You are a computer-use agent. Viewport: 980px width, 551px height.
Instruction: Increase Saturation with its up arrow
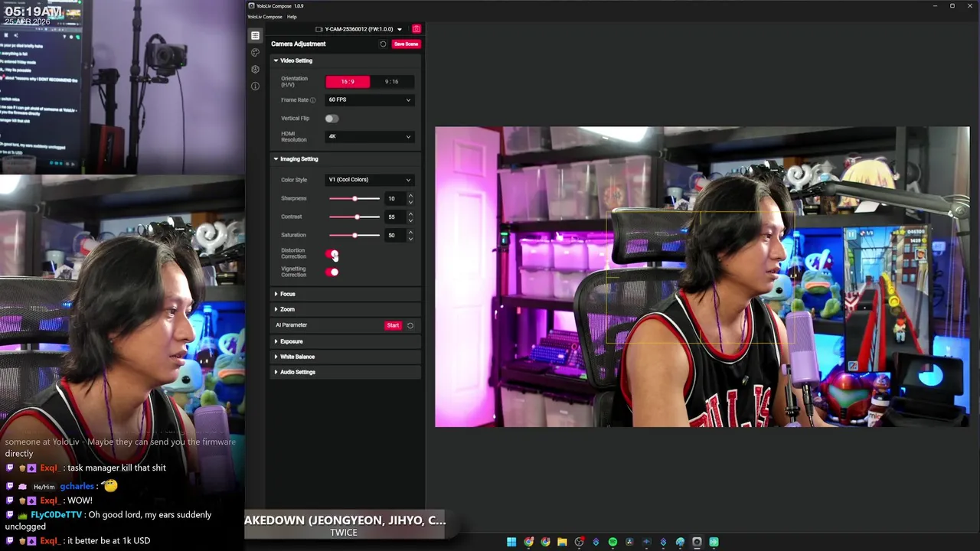point(410,232)
